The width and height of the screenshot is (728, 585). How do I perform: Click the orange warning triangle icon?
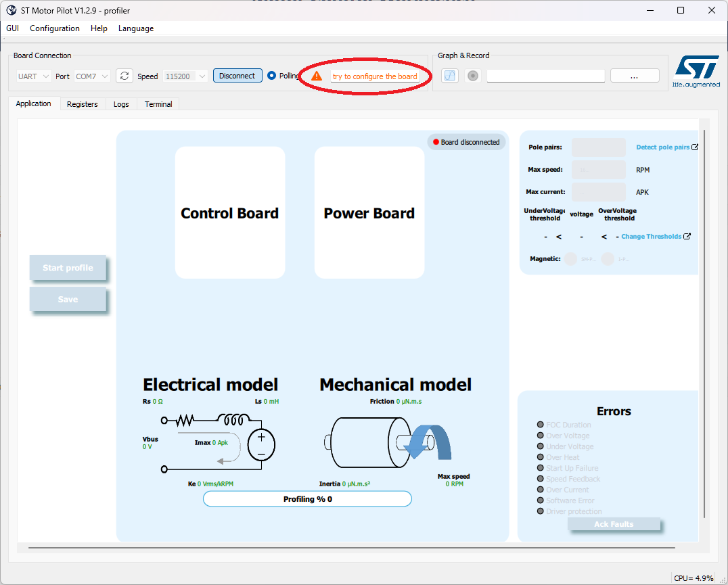tap(316, 76)
